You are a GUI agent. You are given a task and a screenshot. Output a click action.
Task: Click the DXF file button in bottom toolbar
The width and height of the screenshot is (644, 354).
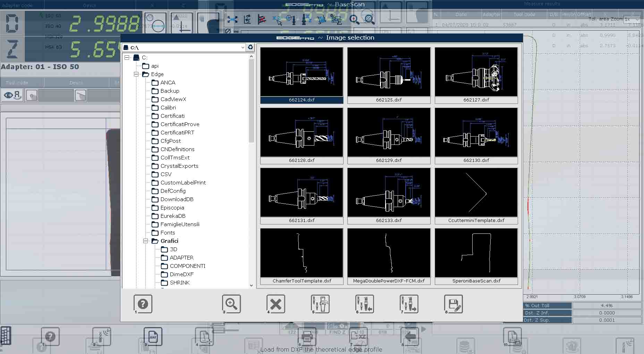click(153, 336)
